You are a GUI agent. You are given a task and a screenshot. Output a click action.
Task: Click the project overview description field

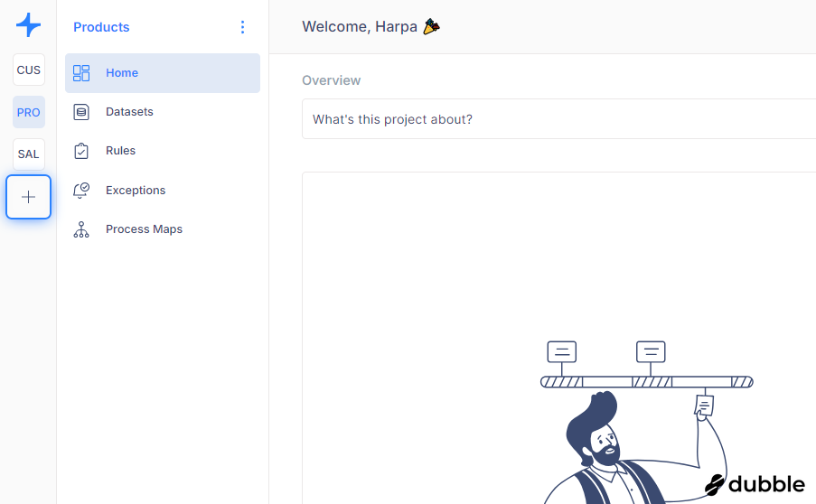(559, 119)
